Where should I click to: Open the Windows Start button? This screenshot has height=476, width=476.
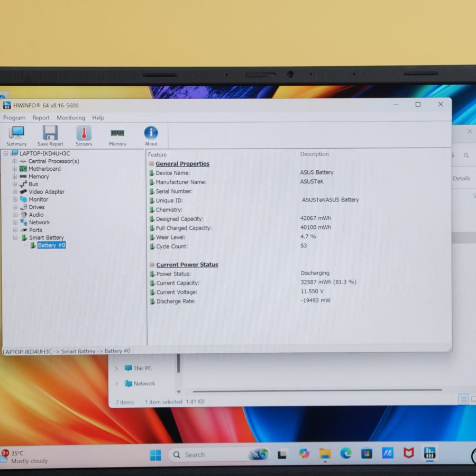pyautogui.click(x=155, y=455)
